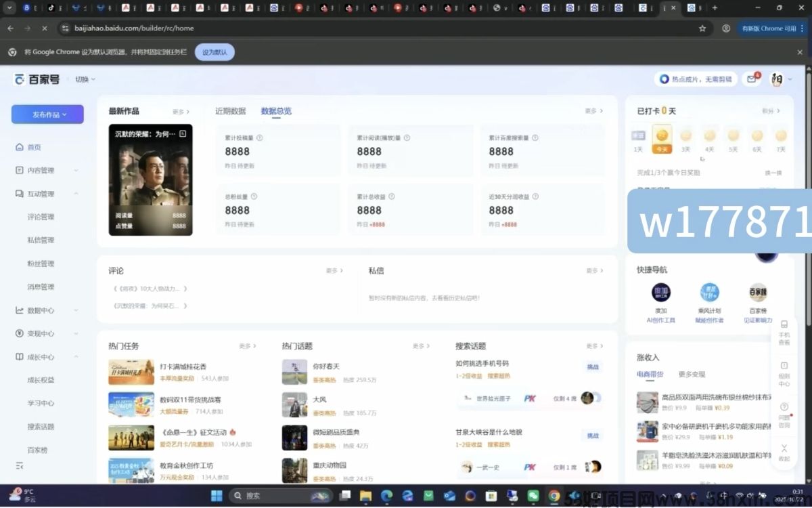Switch to the 近期数据 tab
The image size is (812, 508).
point(230,111)
